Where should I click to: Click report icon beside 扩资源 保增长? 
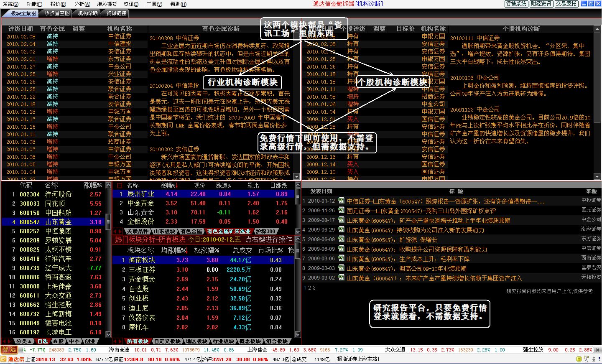[x=341, y=239]
